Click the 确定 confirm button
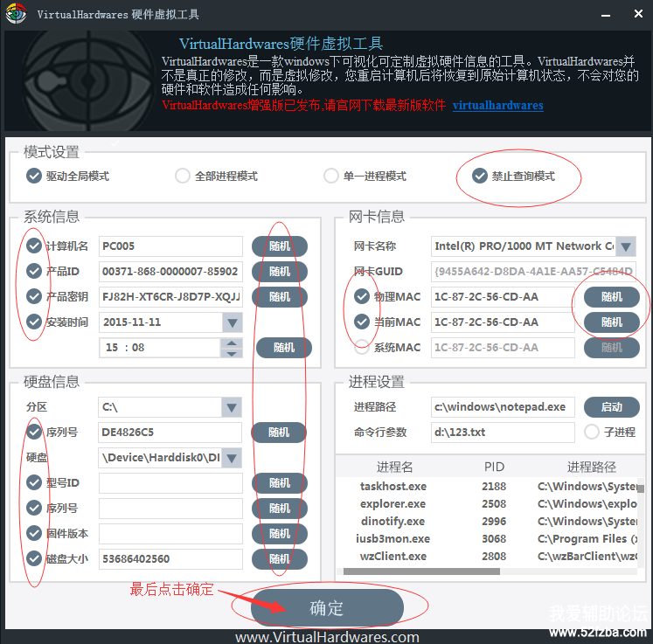 tap(327, 608)
